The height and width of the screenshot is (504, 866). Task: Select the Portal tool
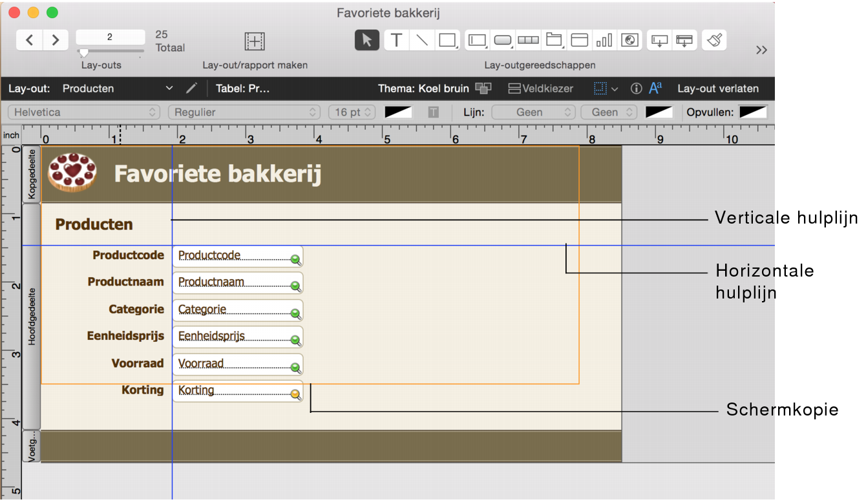(579, 40)
